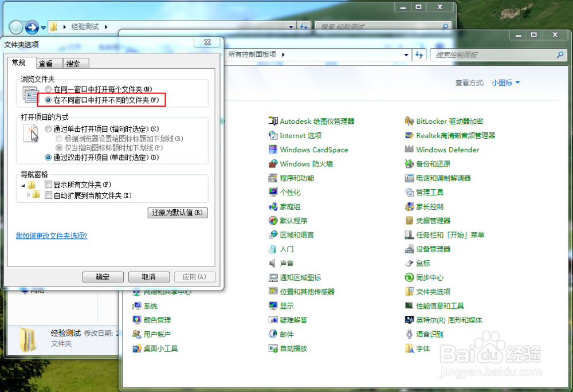
Task: Click arrow after 经验测试 breadcrumb
Action: pyautogui.click(x=106, y=27)
